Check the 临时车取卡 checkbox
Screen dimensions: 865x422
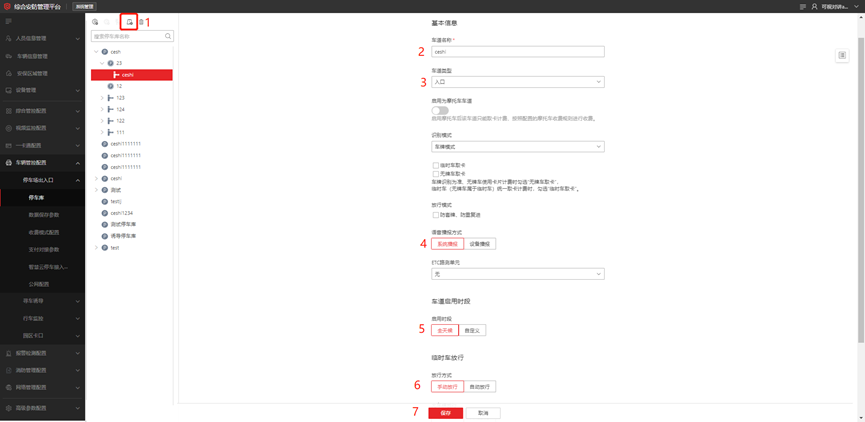[436, 165]
